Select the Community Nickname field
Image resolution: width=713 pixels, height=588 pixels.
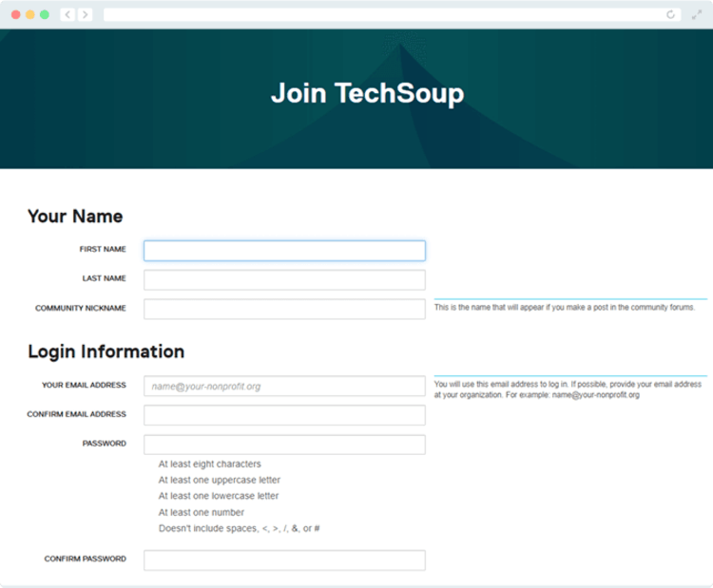(x=284, y=309)
